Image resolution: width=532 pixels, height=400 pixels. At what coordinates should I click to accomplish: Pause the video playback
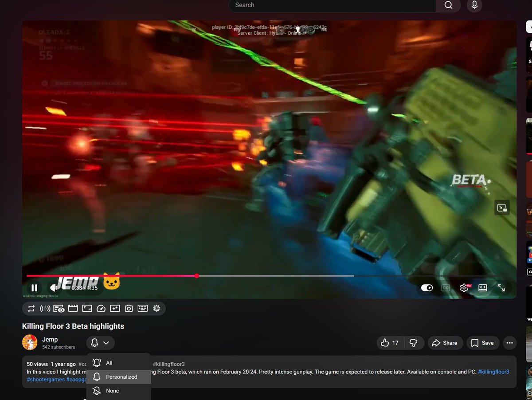[x=34, y=288]
